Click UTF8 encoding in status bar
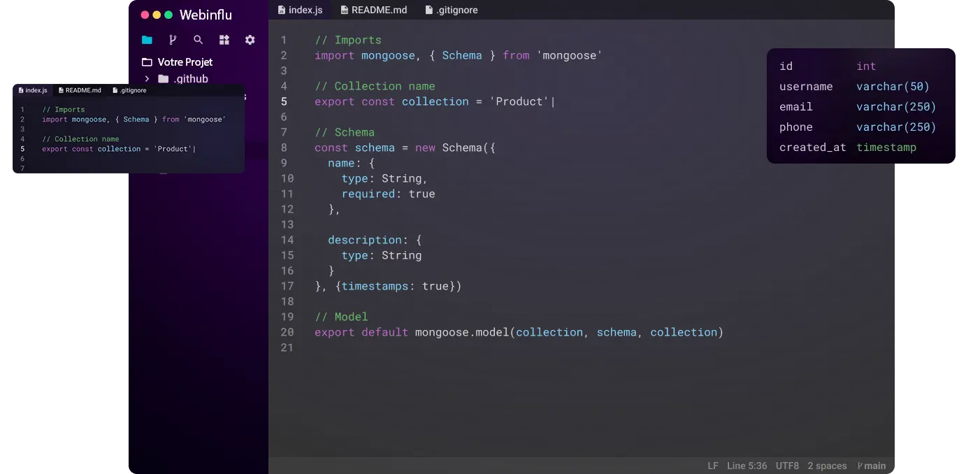The height and width of the screenshot is (474, 980). coord(787,466)
